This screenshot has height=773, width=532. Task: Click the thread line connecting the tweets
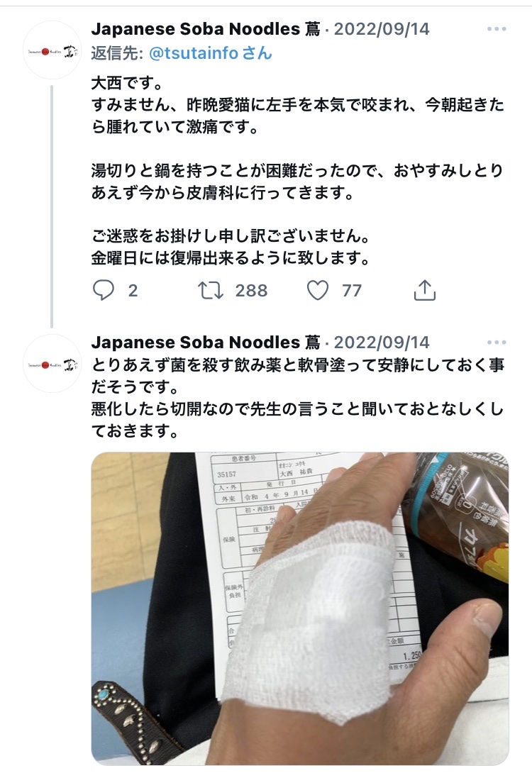[52, 206]
